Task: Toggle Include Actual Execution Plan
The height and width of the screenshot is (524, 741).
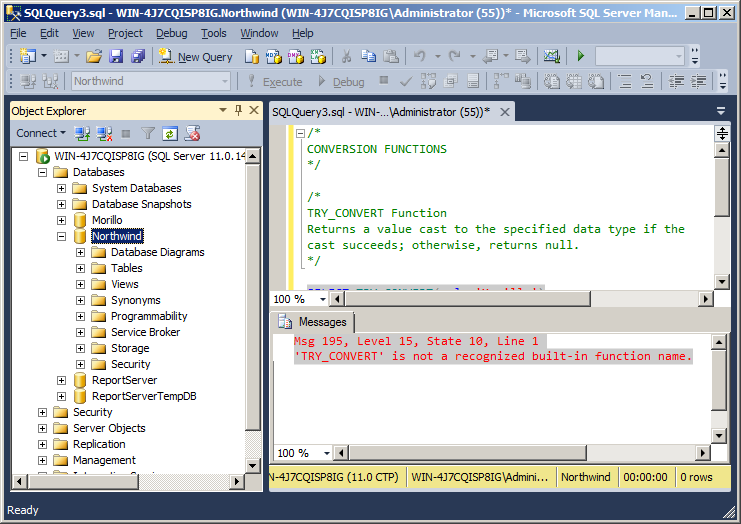Action: [501, 81]
